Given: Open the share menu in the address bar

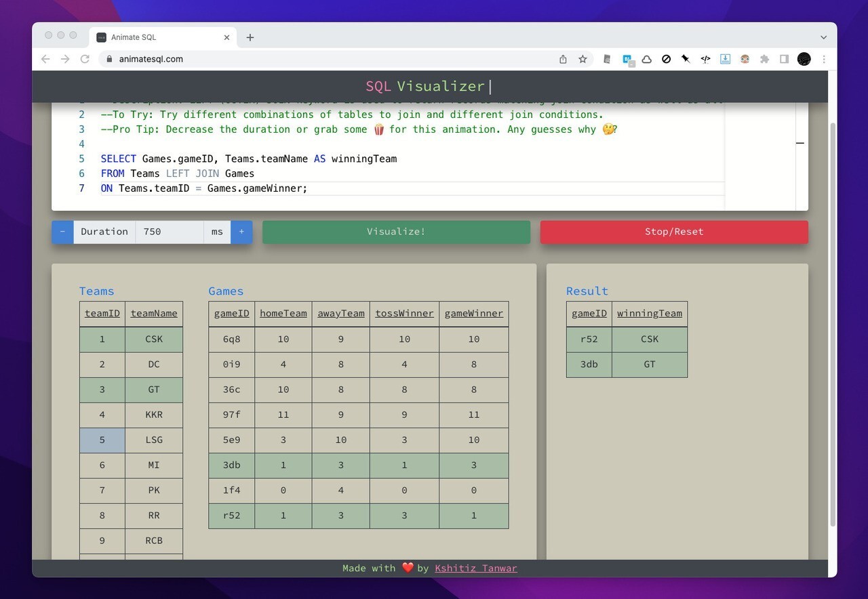Looking at the screenshot, I should coord(562,59).
